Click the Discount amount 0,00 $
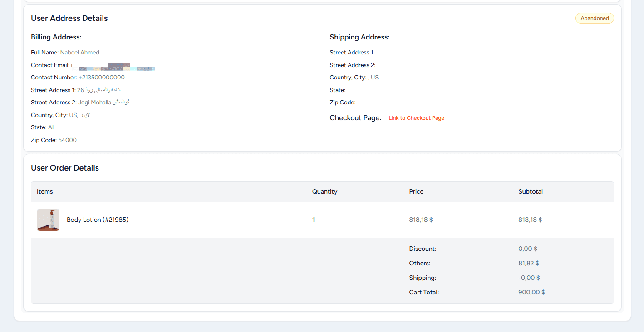644x332 pixels. (x=528, y=249)
